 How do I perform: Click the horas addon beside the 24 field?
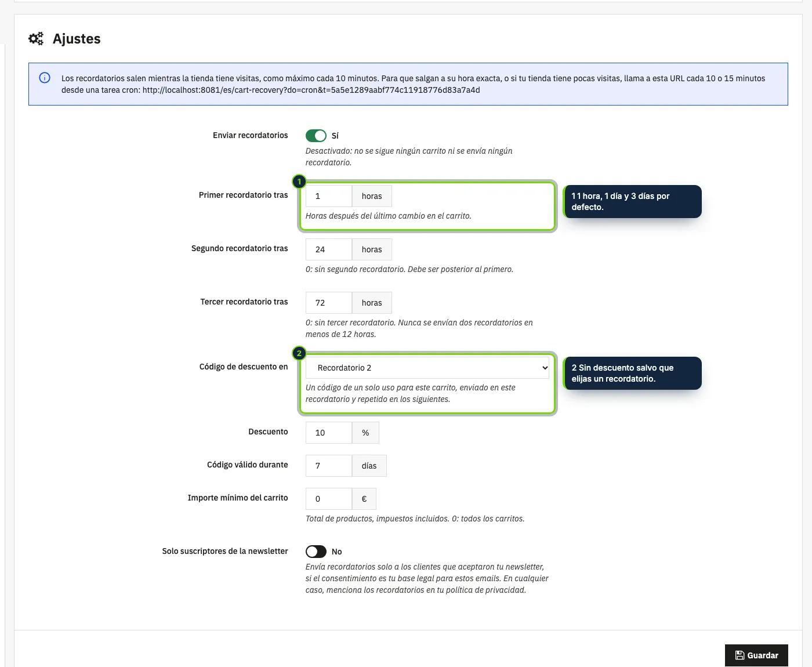coord(372,249)
